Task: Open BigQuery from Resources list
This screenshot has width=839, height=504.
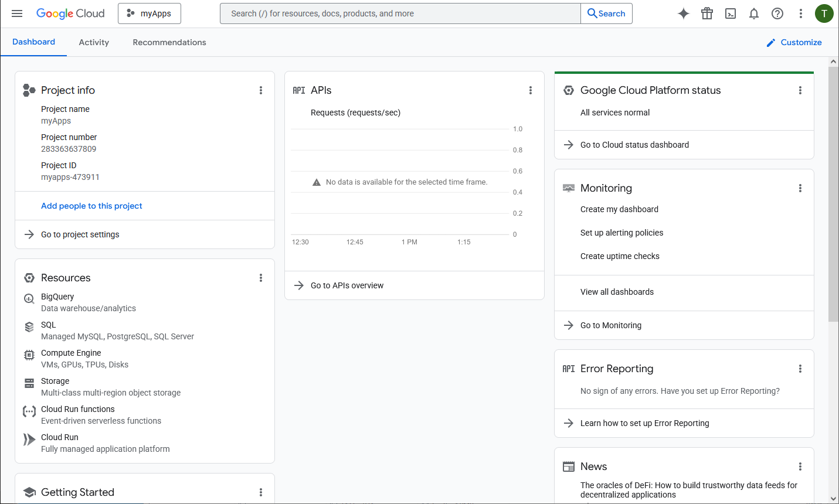Action: coord(57,297)
